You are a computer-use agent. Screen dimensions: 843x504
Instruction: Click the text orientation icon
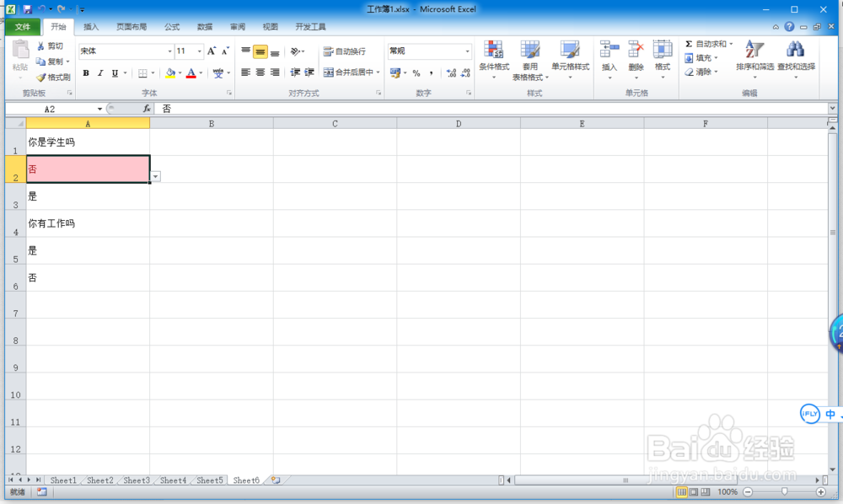[x=295, y=51]
